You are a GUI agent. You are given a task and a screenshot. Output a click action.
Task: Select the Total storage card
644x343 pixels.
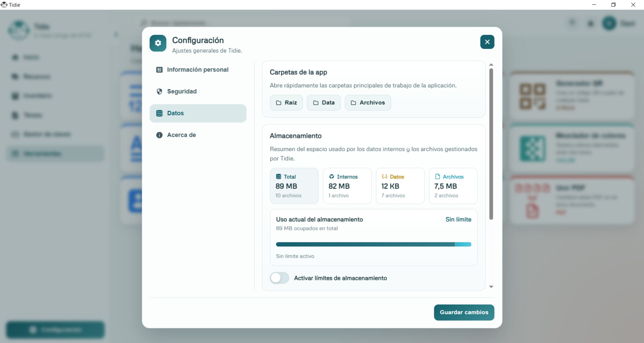coord(294,186)
